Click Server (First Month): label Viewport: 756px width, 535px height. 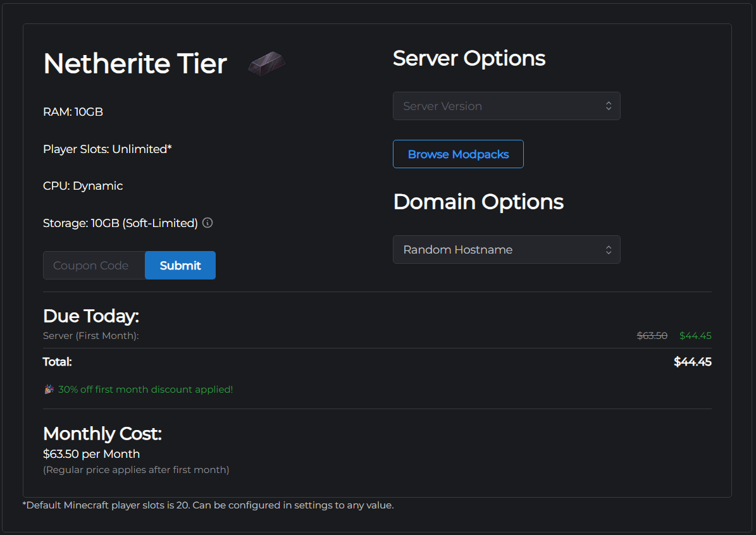(x=90, y=336)
